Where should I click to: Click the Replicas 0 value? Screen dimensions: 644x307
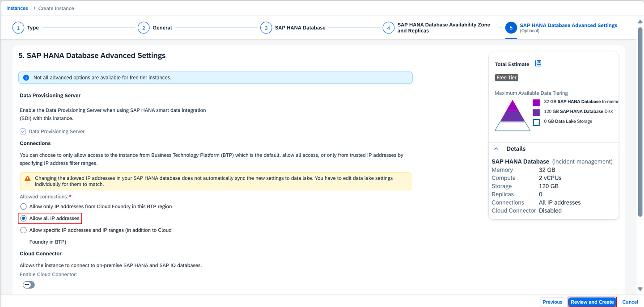click(x=541, y=194)
